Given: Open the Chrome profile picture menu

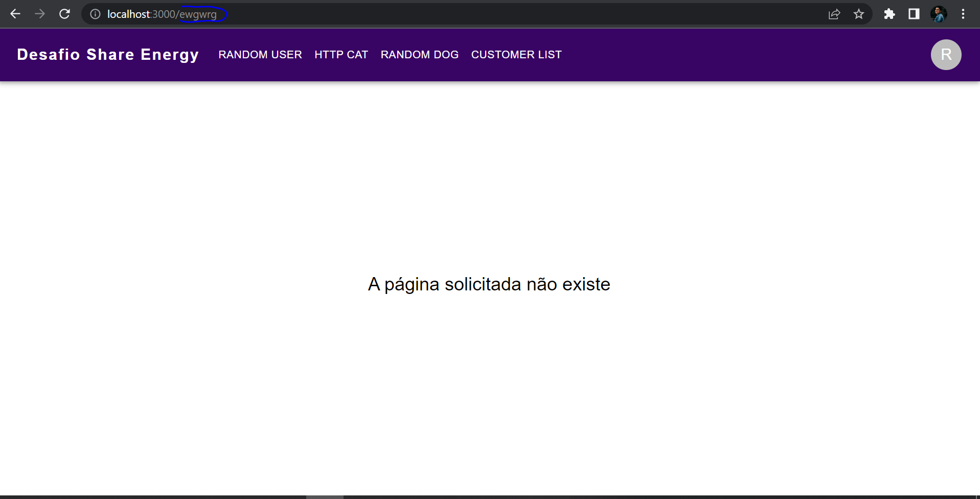Looking at the screenshot, I should [939, 14].
